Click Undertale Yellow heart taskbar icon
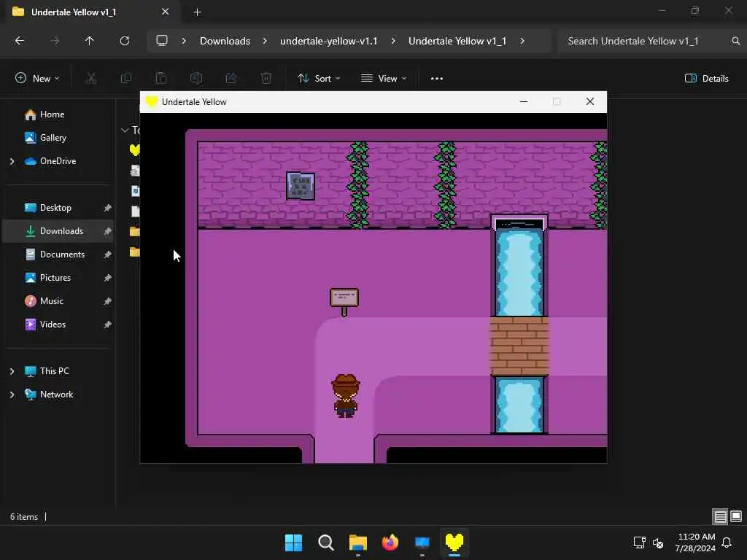The width and height of the screenshot is (747, 560). coord(454,542)
